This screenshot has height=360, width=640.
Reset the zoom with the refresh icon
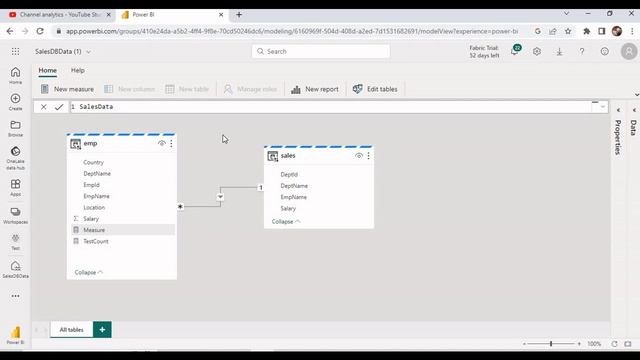point(614,344)
